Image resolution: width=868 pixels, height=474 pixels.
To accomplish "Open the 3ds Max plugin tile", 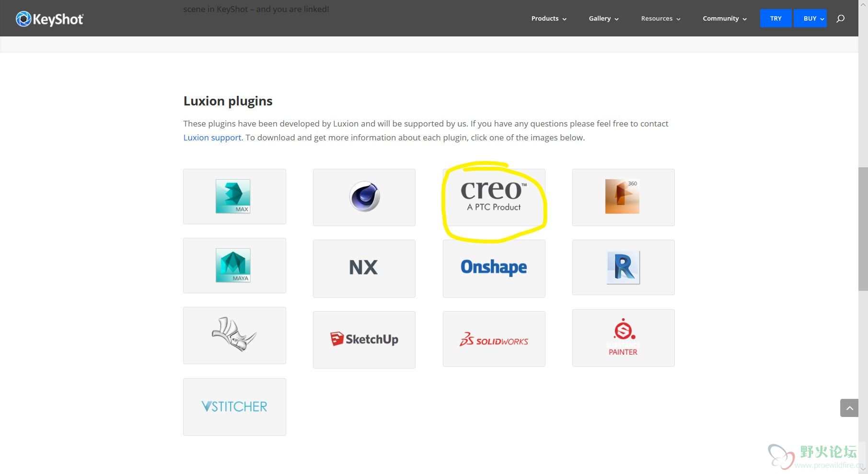I will pyautogui.click(x=234, y=197).
